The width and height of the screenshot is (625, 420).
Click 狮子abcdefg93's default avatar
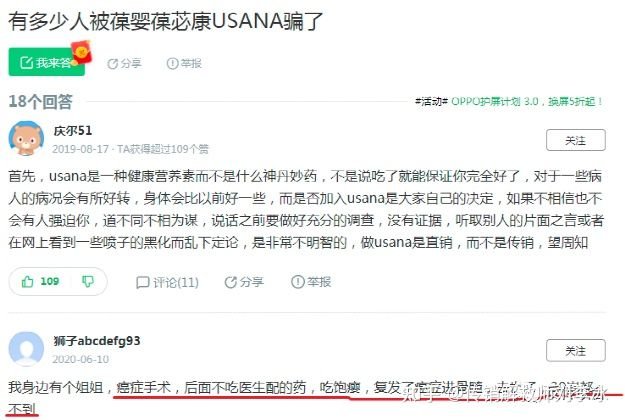coord(26,349)
